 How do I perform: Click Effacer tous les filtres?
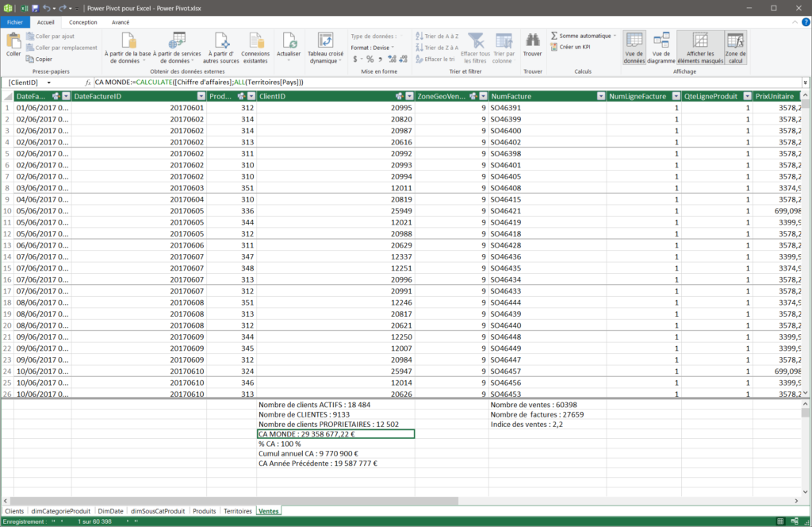[x=475, y=48]
